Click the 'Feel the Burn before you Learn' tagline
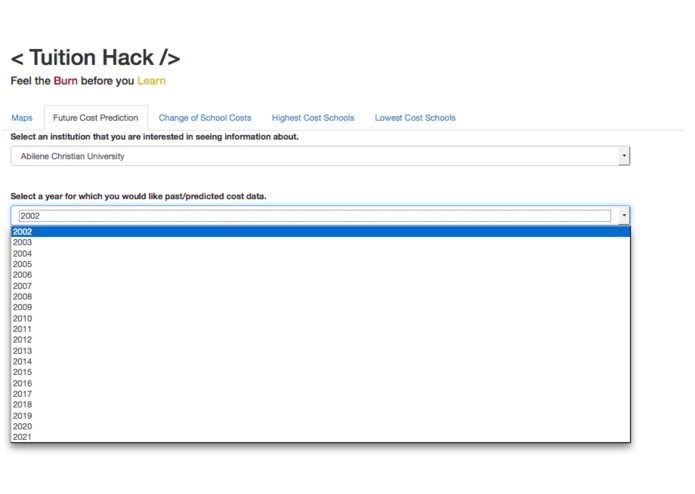Image resolution: width=695 pixels, height=494 pixels. (x=88, y=81)
